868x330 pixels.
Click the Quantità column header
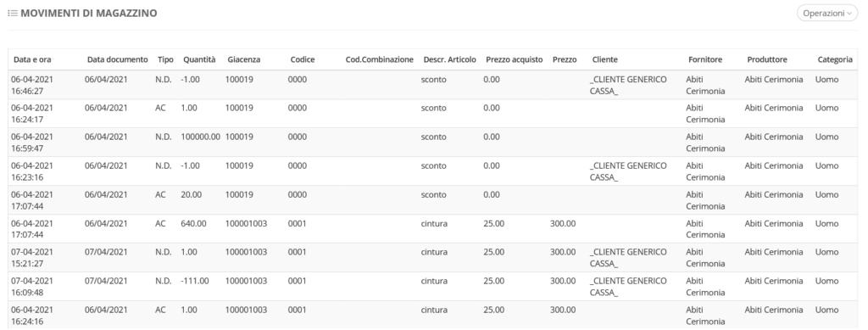[199, 59]
